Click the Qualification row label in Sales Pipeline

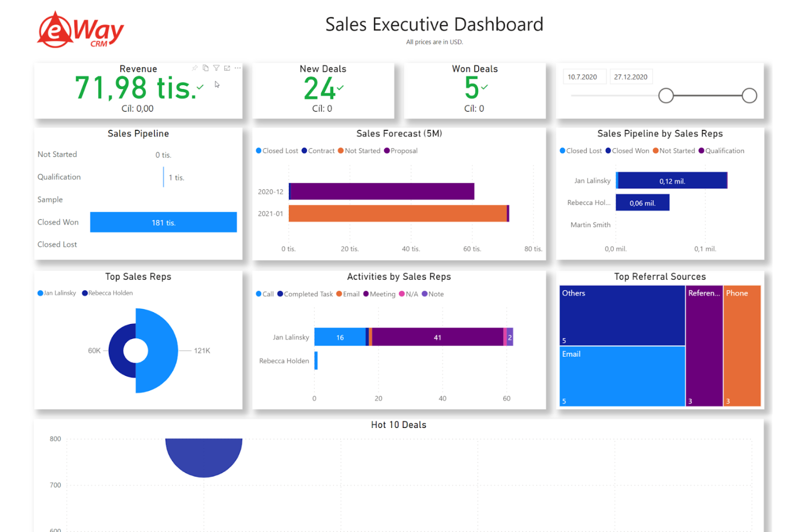[59, 177]
